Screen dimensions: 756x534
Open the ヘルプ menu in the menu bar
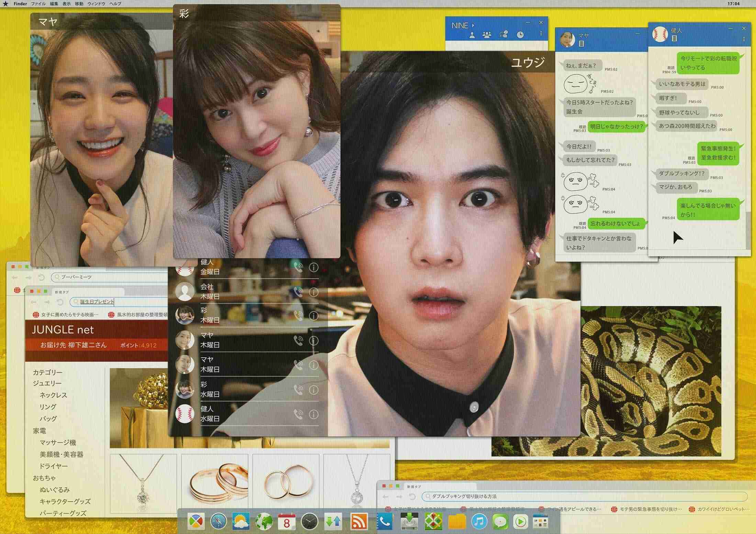[115, 4]
